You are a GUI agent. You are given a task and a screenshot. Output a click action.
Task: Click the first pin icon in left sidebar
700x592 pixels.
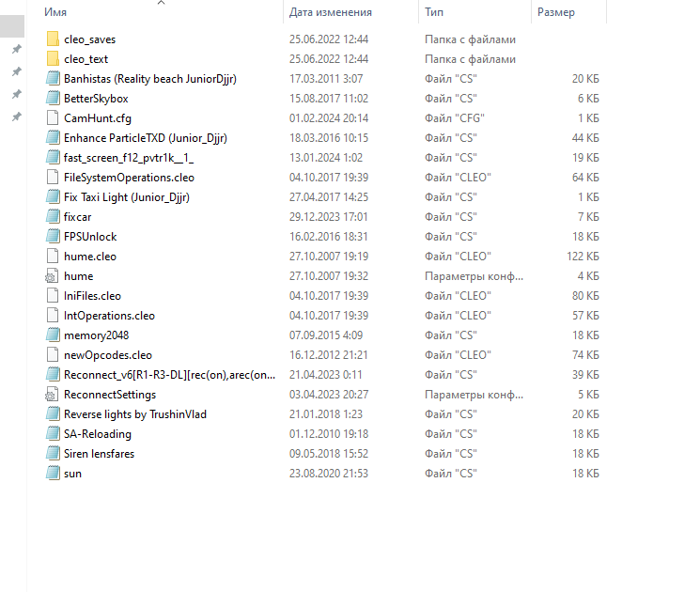(x=16, y=49)
